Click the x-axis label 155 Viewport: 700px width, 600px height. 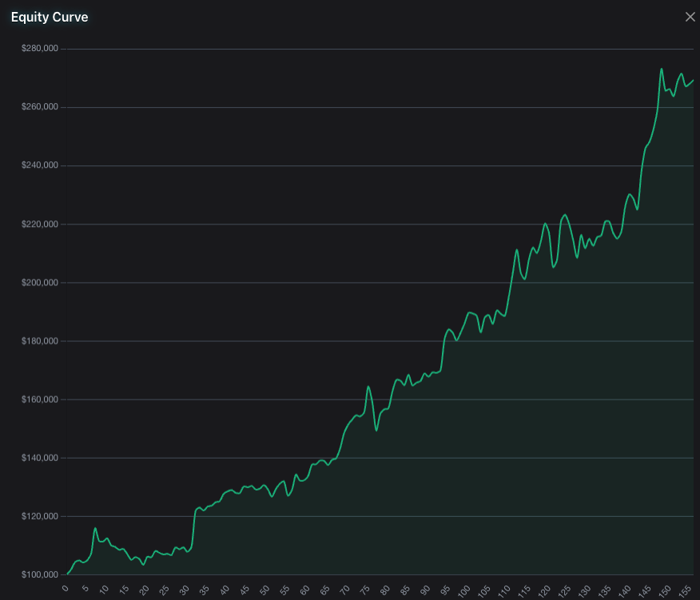tap(685, 590)
